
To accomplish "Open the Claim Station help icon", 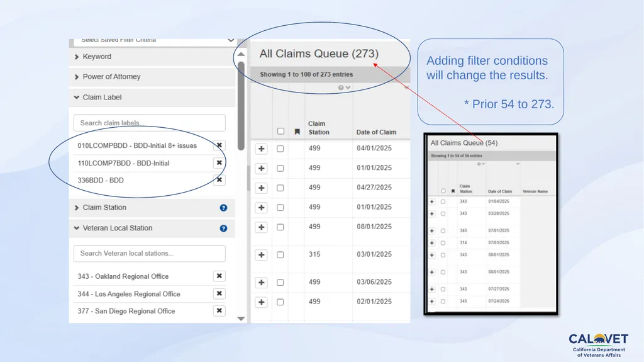I will pyautogui.click(x=223, y=208).
